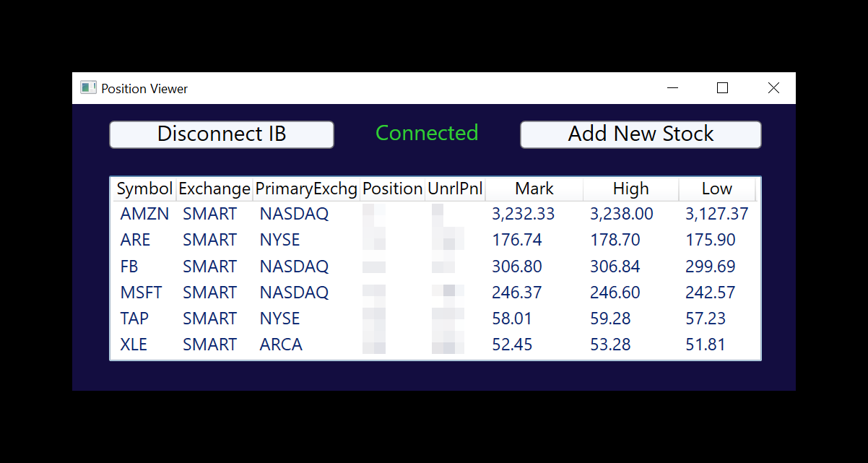
Task: Open the Add New Stock dialog
Action: (641, 134)
